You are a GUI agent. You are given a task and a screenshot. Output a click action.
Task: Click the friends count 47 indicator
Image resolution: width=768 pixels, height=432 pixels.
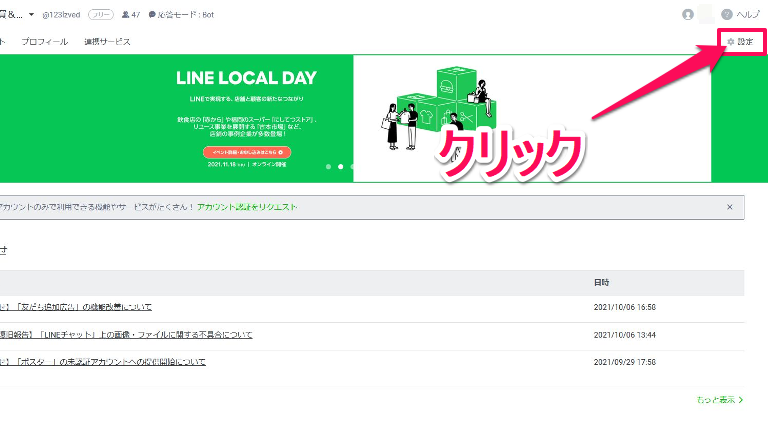click(131, 15)
